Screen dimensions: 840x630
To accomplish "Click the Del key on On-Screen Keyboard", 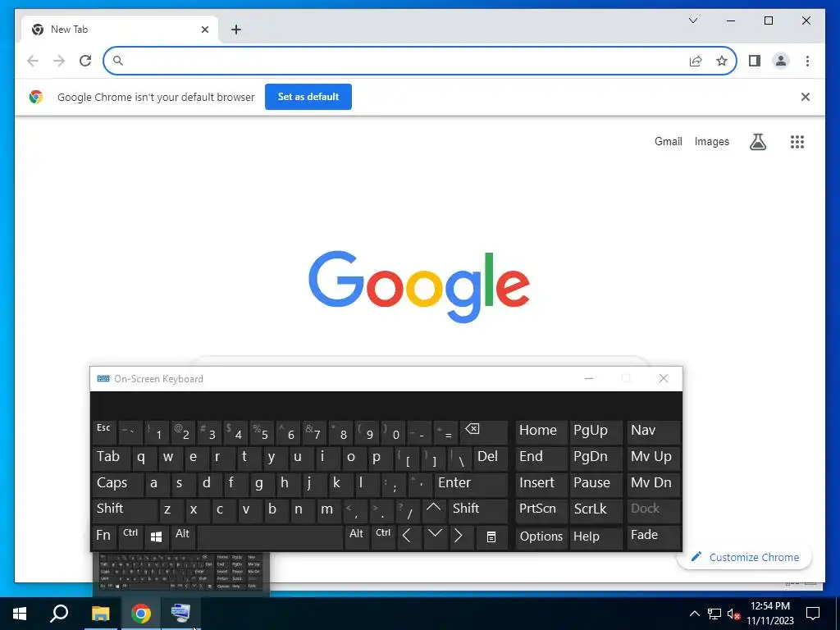I will [x=491, y=458].
